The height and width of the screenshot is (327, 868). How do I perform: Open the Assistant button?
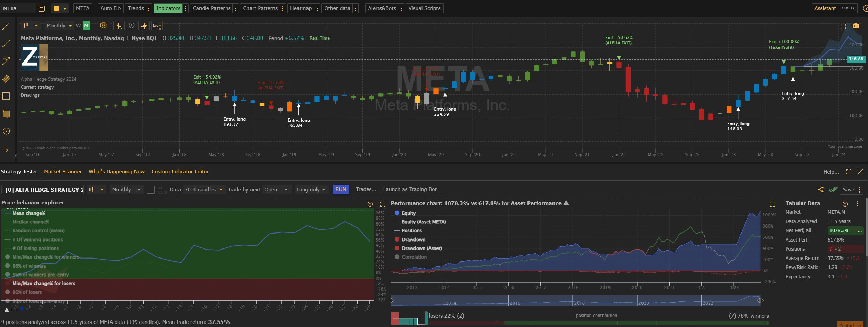tap(834, 8)
